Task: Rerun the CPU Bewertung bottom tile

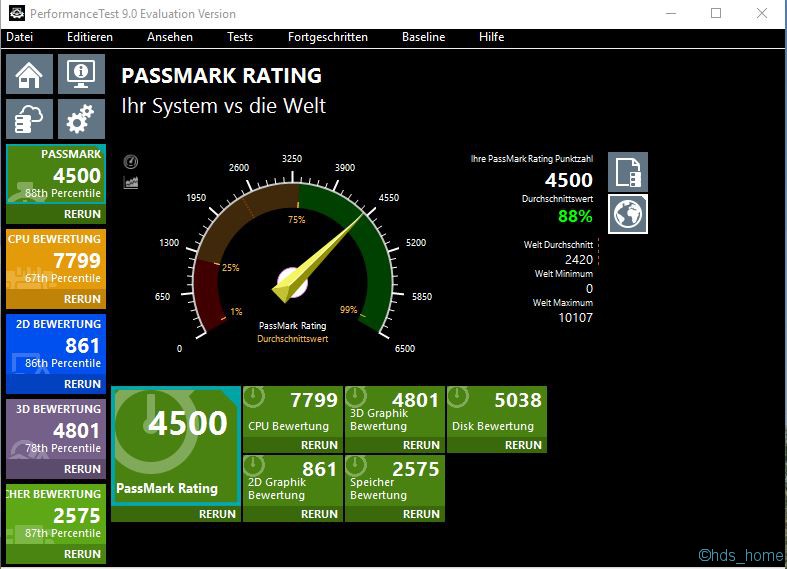Action: 319,445
